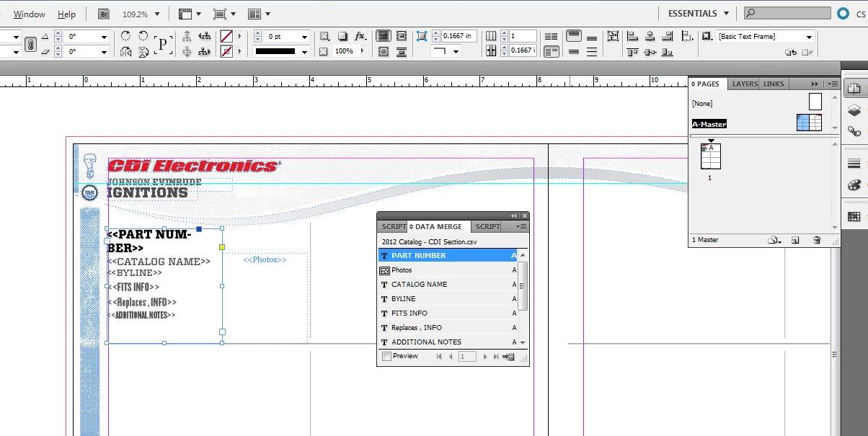Go to first record arrow
The height and width of the screenshot is (436, 868).
pos(439,357)
